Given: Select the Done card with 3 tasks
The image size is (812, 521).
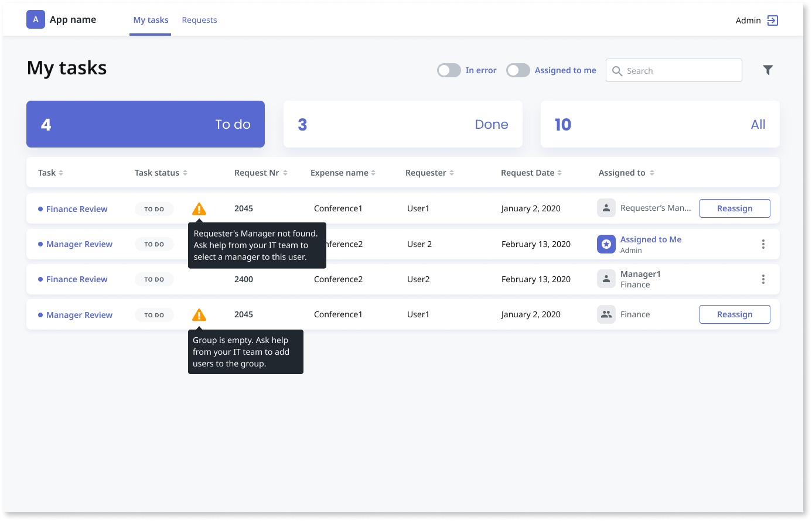Looking at the screenshot, I should coord(403,124).
